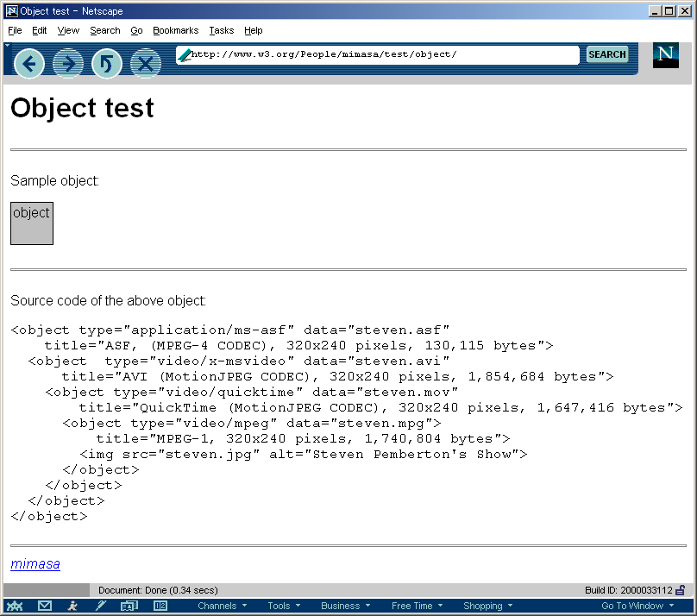Image resolution: width=697 pixels, height=616 pixels.
Task: Click the Back navigation button
Action: (29, 64)
